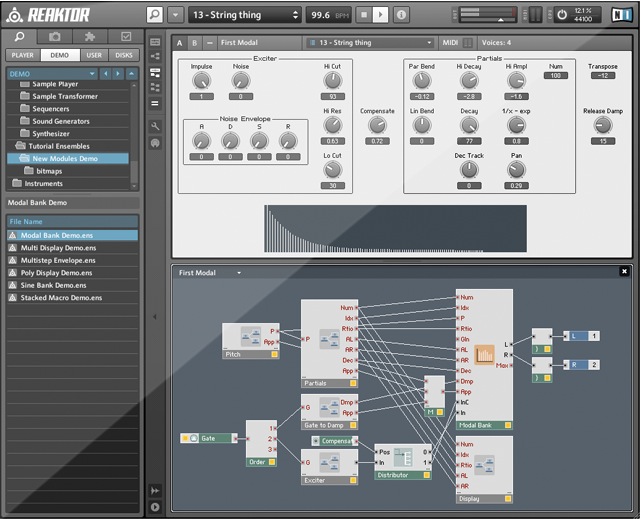This screenshot has width=641, height=519.
Task: Click the Transpose value field
Action: 603,76
